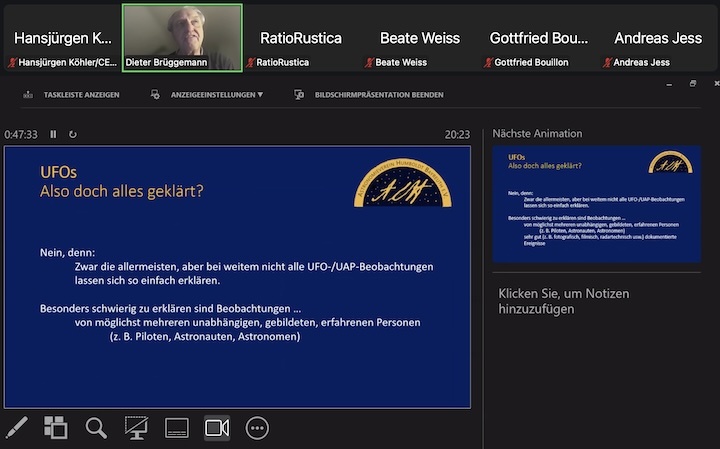Select the RatioRustica participant tile

tap(300, 38)
